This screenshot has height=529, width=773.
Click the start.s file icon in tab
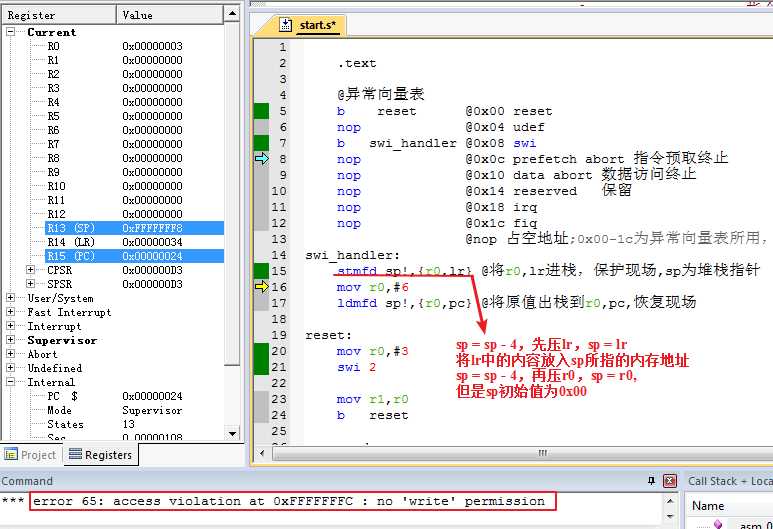click(x=285, y=24)
